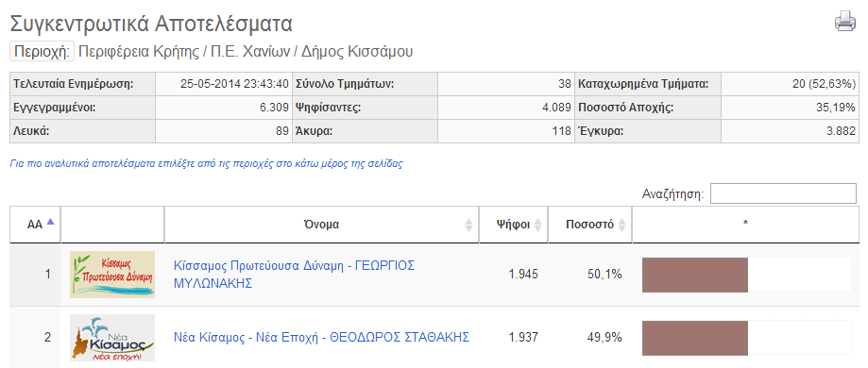Open Νέα Κίσαμος party logo
The width and height of the screenshot is (868, 368).
pyautogui.click(x=112, y=338)
